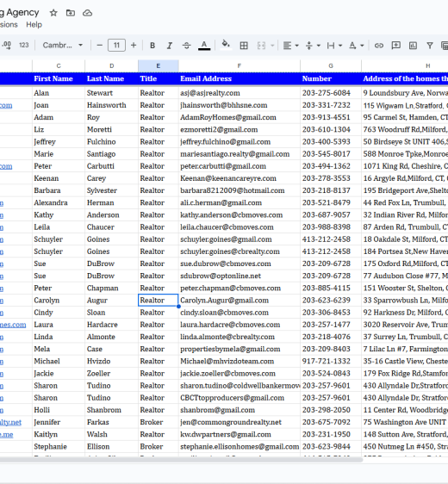This screenshot has width=448, height=484.
Task: Select Marie first name cell
Action: tap(59, 154)
